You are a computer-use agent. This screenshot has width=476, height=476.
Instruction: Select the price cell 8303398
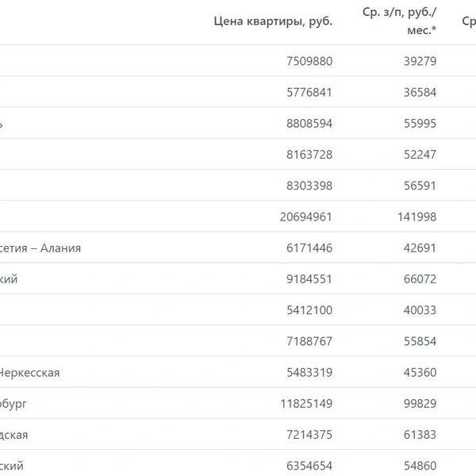[x=309, y=186]
